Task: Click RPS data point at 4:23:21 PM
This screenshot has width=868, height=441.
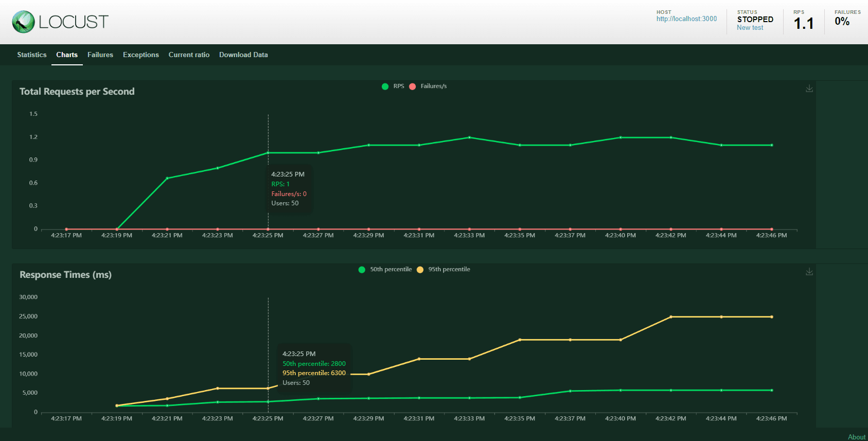Action: coord(167,178)
